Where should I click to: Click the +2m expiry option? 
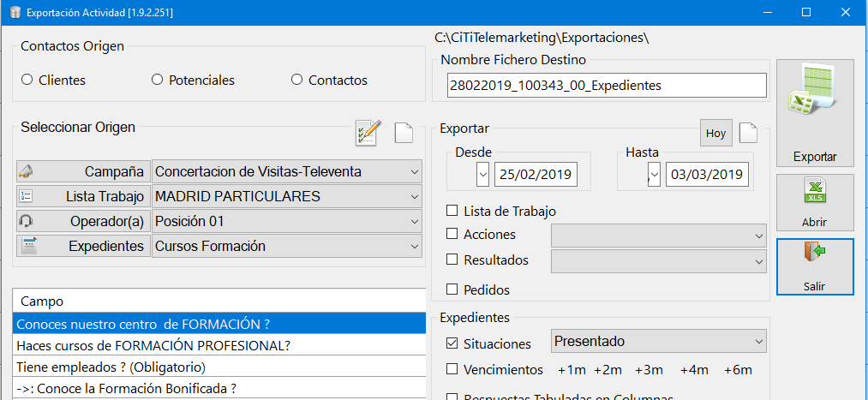click(x=608, y=370)
